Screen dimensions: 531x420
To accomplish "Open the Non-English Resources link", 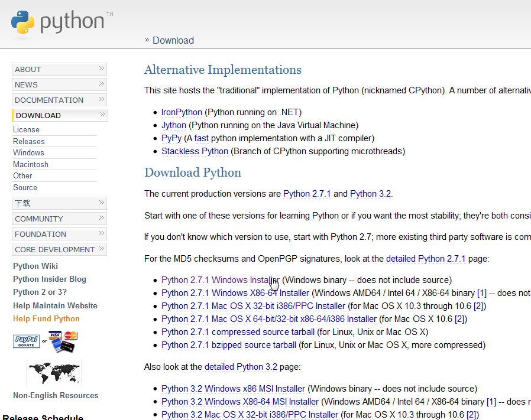I will click(x=56, y=395).
